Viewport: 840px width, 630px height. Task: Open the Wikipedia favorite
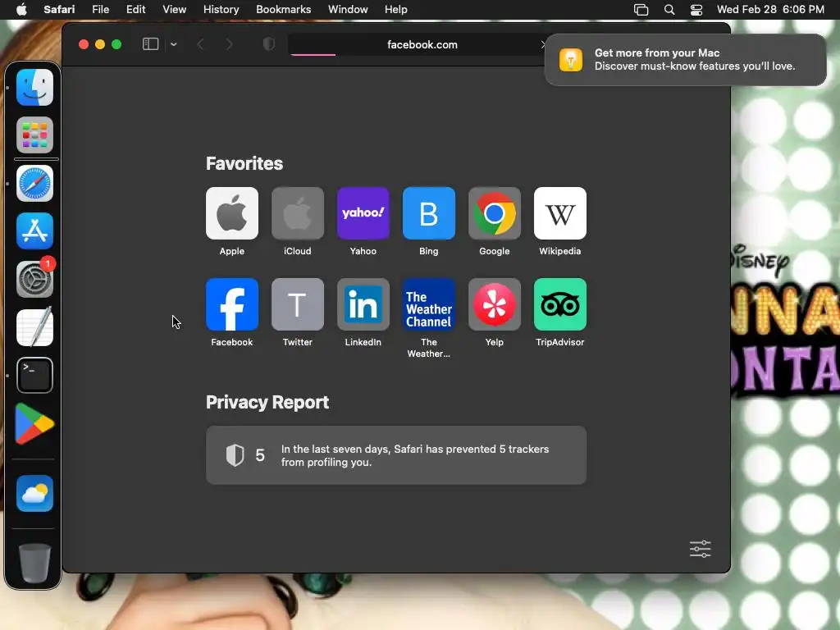[x=559, y=213]
